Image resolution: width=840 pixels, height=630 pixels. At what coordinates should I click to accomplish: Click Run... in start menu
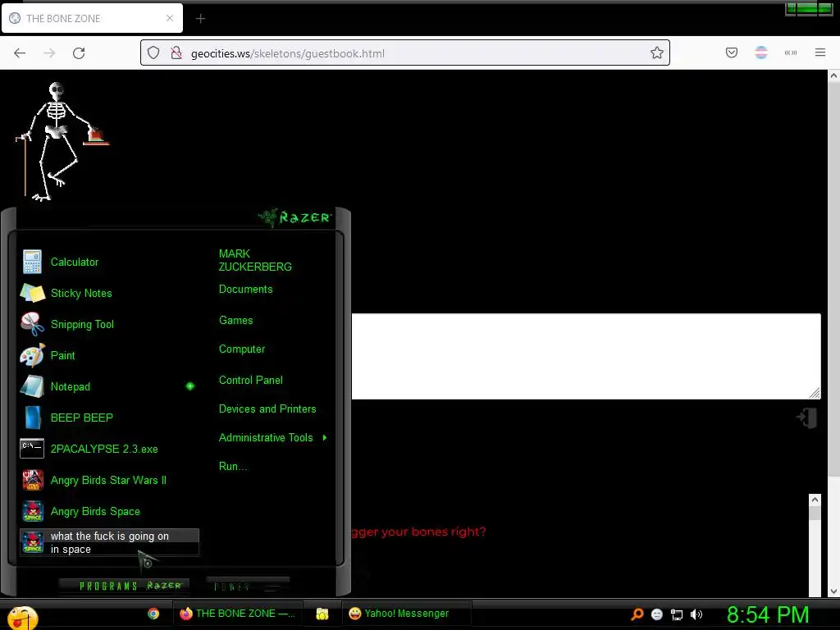(233, 467)
